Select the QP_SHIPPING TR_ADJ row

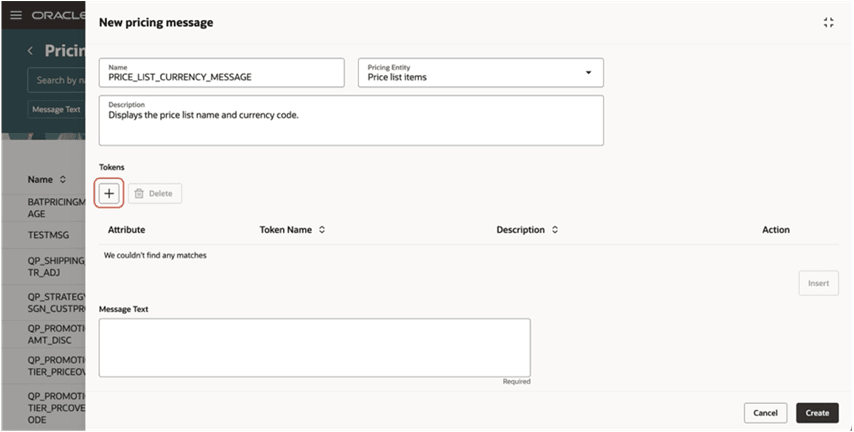(44, 266)
